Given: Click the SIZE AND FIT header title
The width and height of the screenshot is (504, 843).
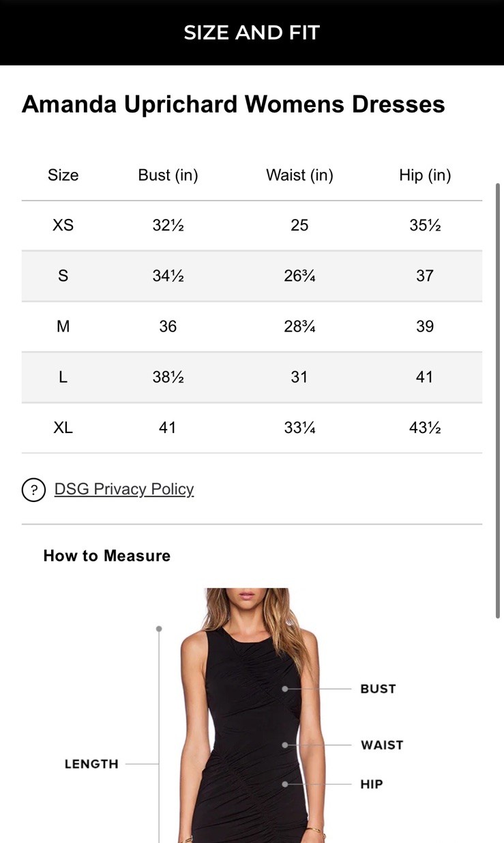Looking at the screenshot, I should point(252,33).
